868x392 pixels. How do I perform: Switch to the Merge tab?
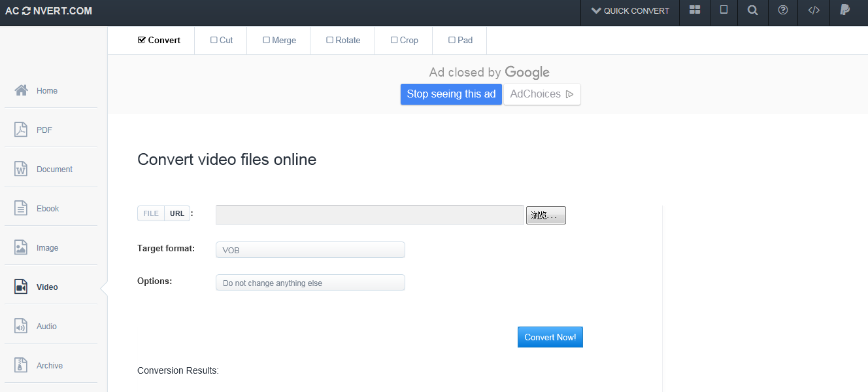(x=279, y=40)
